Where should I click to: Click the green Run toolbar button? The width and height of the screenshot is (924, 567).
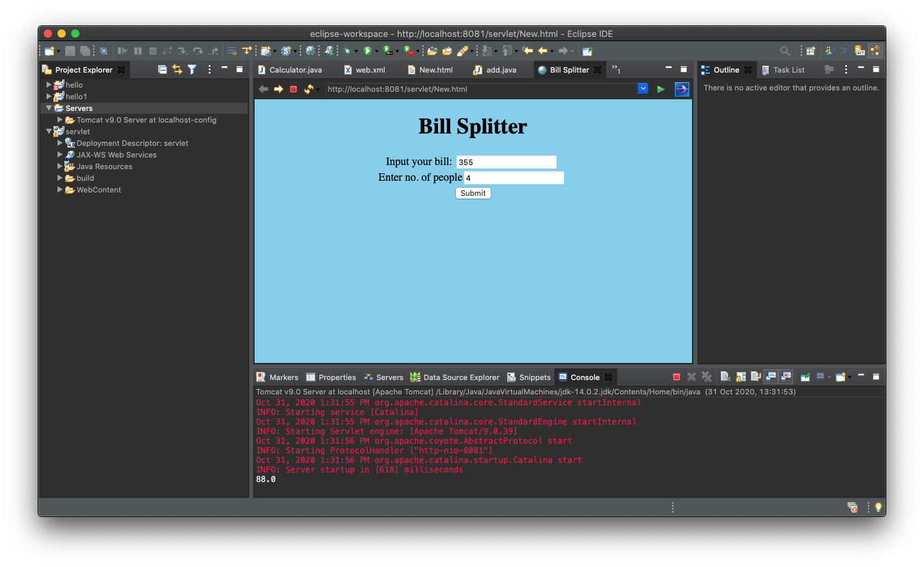point(368,51)
